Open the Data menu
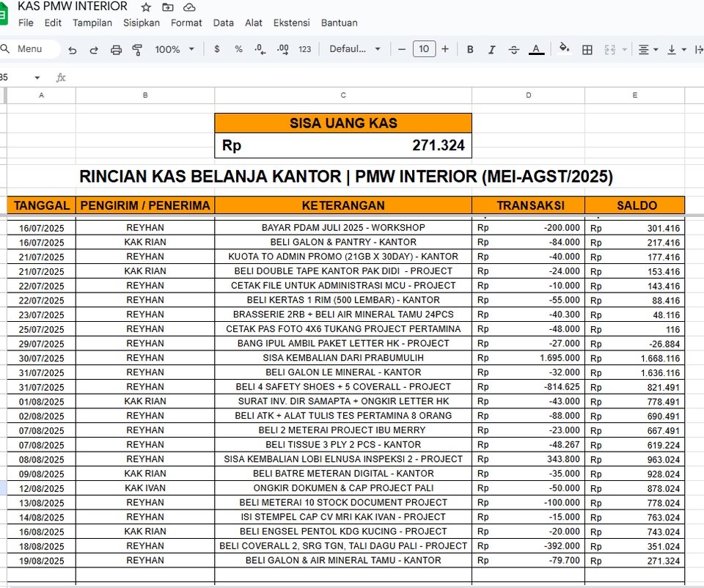The height and width of the screenshot is (588, 704). point(223,23)
